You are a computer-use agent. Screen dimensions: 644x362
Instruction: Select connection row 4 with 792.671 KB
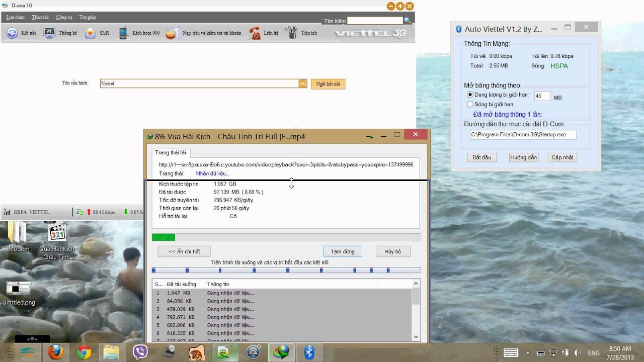click(x=282, y=317)
